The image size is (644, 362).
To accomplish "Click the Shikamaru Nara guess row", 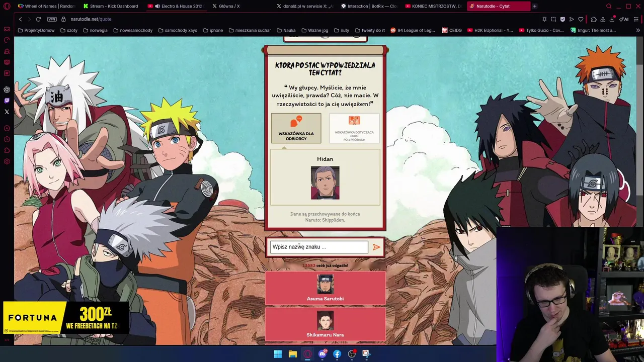I will [325, 324].
